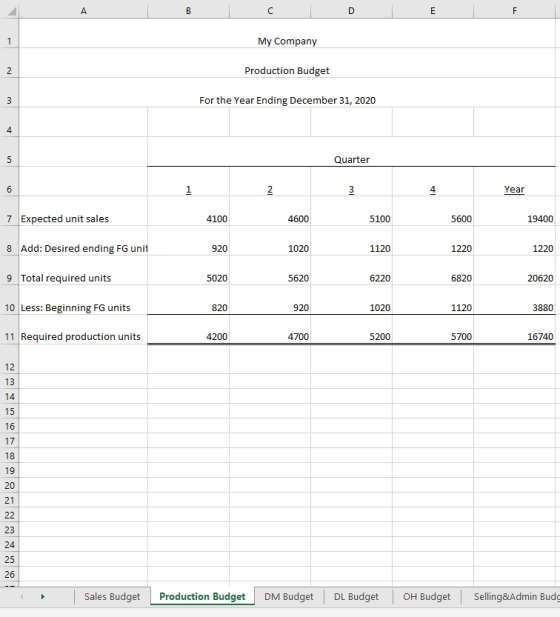
Task: Select column C header
Action: click(x=270, y=11)
